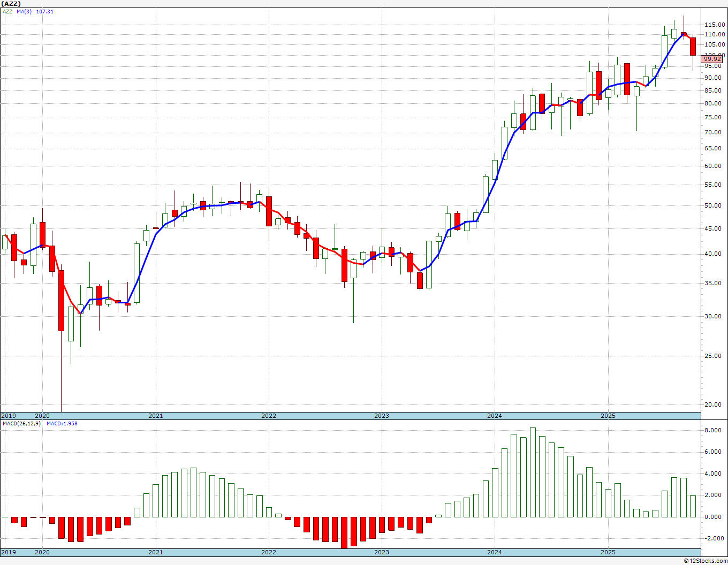The width and height of the screenshot is (728, 565).
Task: Click the red 99.92 current price tag
Action: point(712,59)
